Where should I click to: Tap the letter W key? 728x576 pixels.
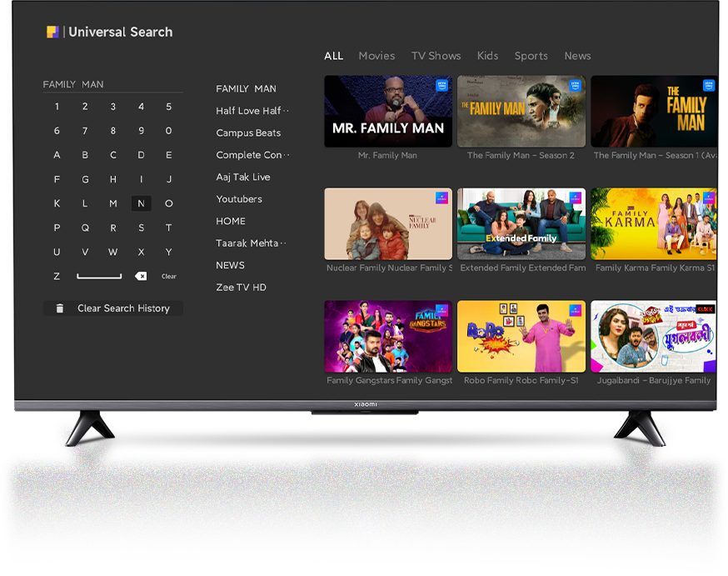(x=112, y=253)
